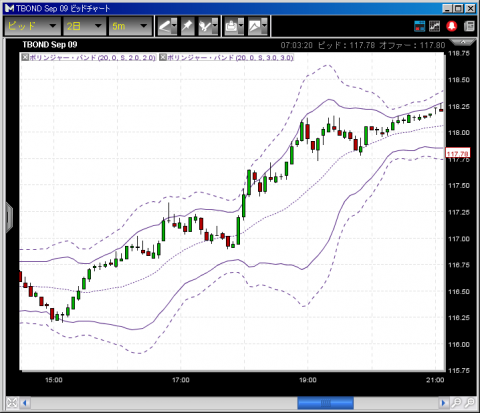The image size is (480, 413).
Task: Open the technical indicator tool
Action: click(x=205, y=26)
